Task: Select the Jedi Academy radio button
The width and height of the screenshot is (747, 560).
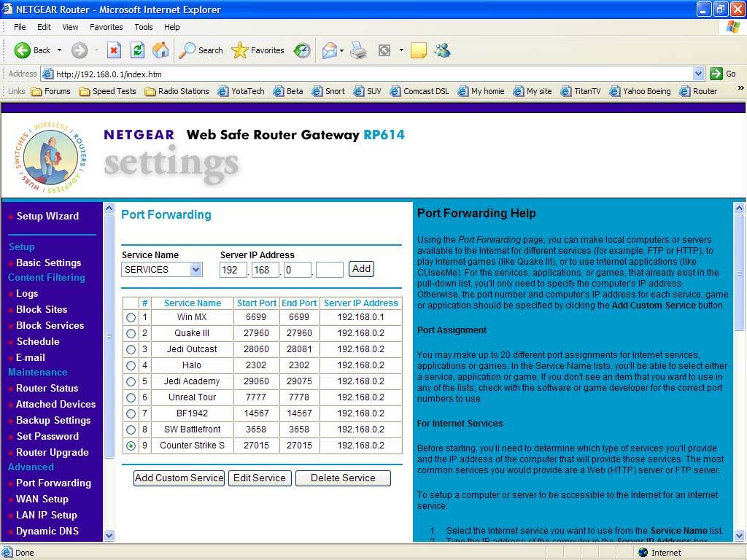Action: tap(131, 381)
